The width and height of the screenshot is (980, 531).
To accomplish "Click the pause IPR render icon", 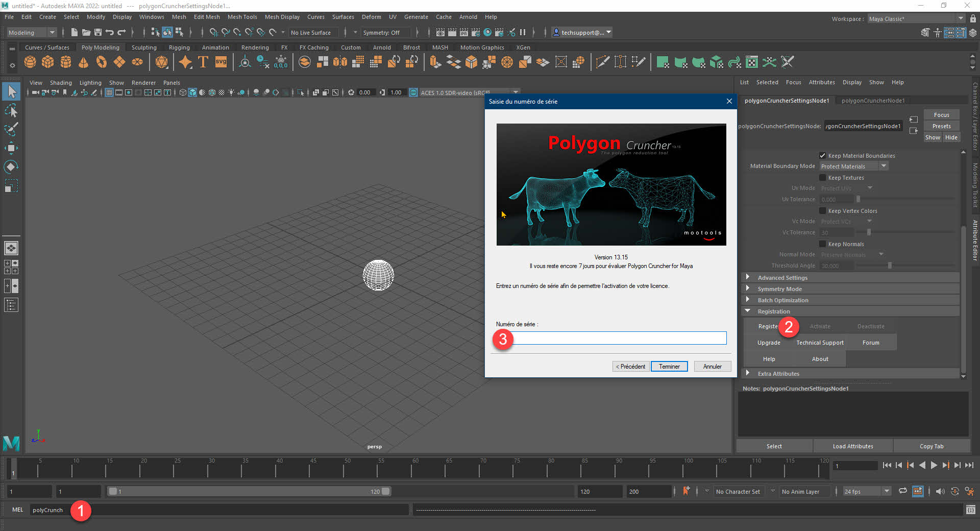I will coord(523,32).
